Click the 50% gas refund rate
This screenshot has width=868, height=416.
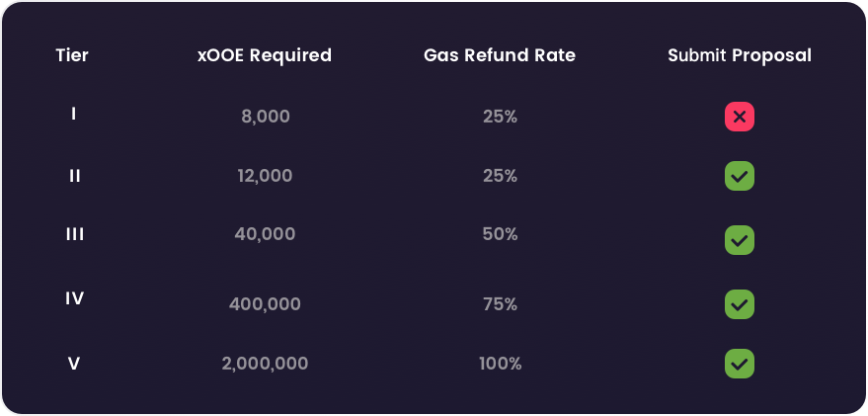click(x=500, y=234)
